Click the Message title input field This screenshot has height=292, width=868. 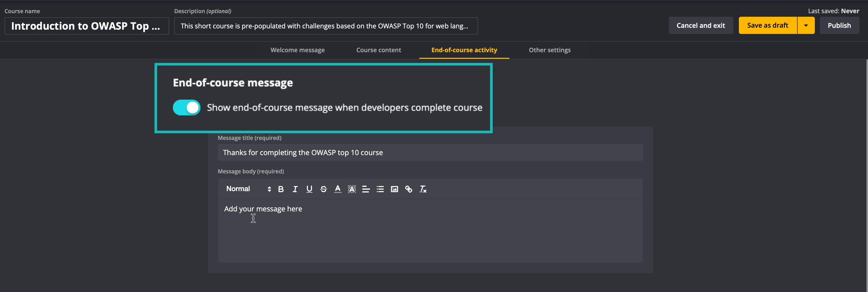click(430, 152)
